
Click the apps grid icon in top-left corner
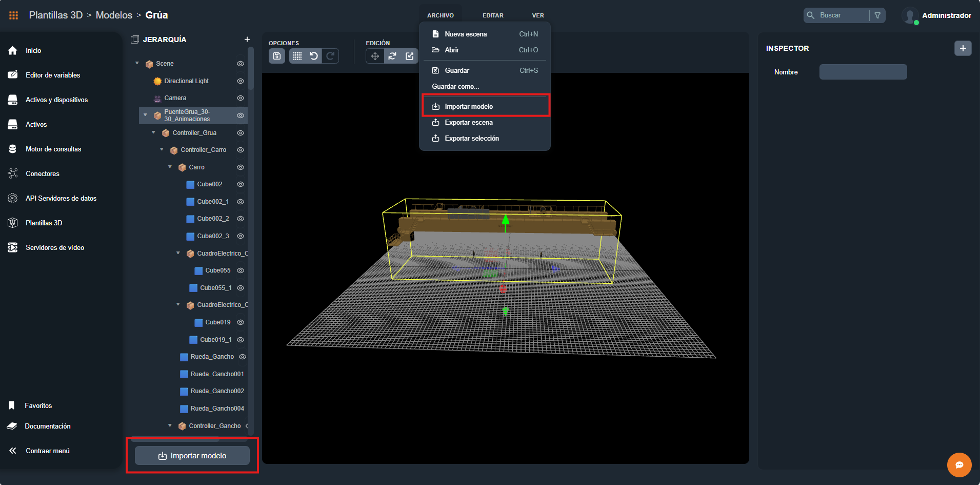14,15
